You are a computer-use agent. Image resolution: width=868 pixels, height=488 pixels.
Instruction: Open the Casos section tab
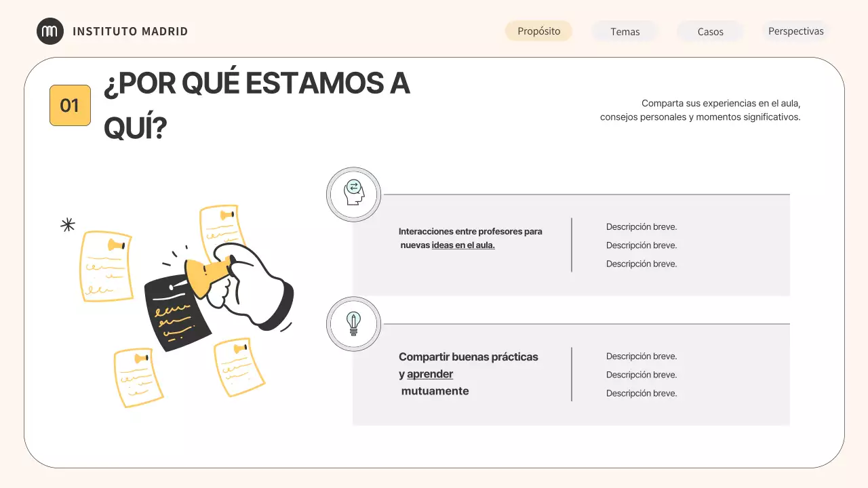coord(709,31)
